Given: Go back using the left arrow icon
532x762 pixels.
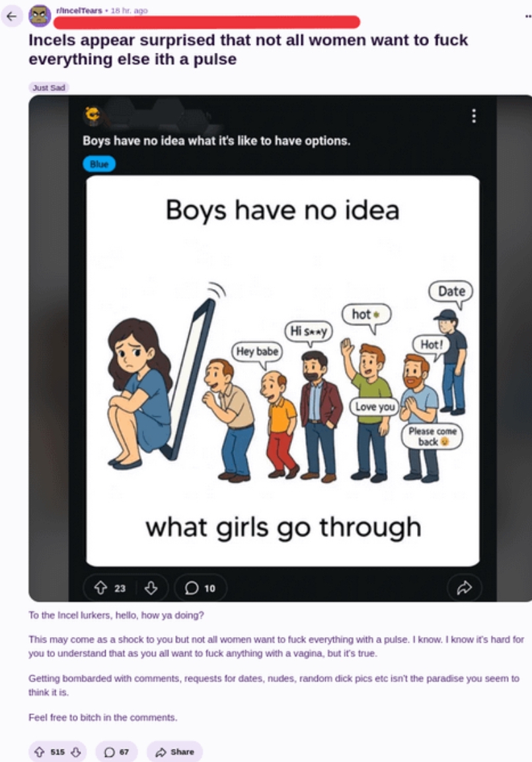Looking at the screenshot, I should (x=12, y=16).
